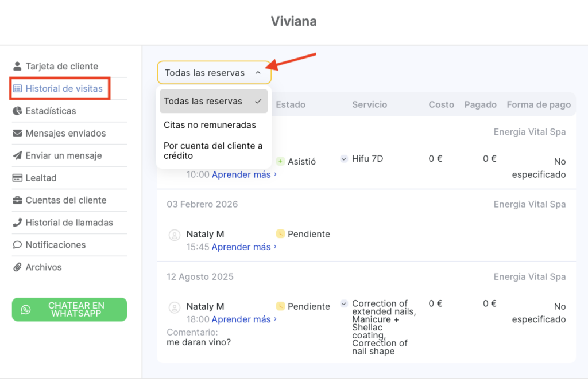Click the Hifu 7D service entry
Image resolution: width=588 pixels, height=382 pixels.
(367, 159)
